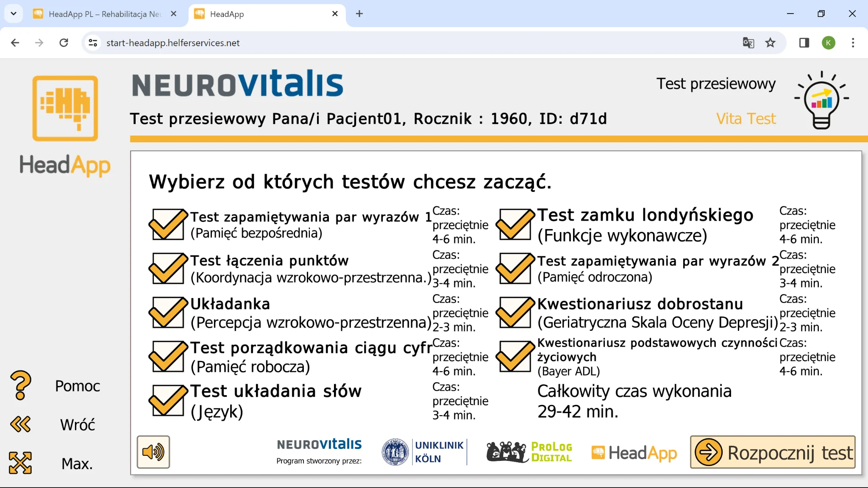Open Google Translate icon in address bar
Screen dimensions: 868x488
tap(748, 43)
